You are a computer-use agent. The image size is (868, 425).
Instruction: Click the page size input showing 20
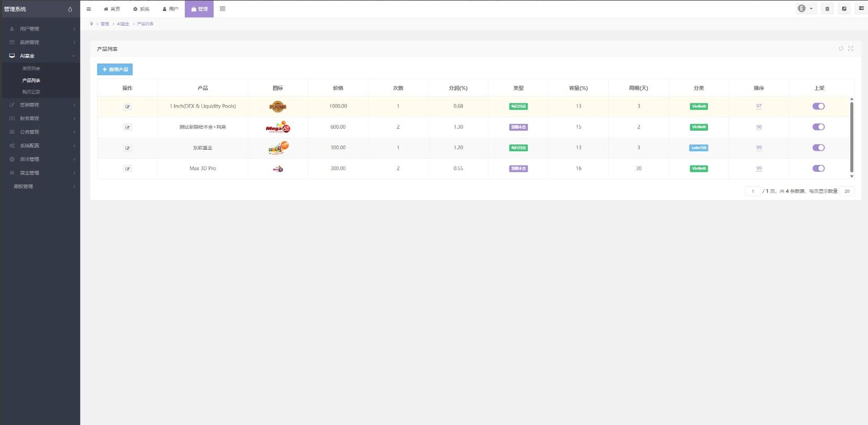coord(846,191)
